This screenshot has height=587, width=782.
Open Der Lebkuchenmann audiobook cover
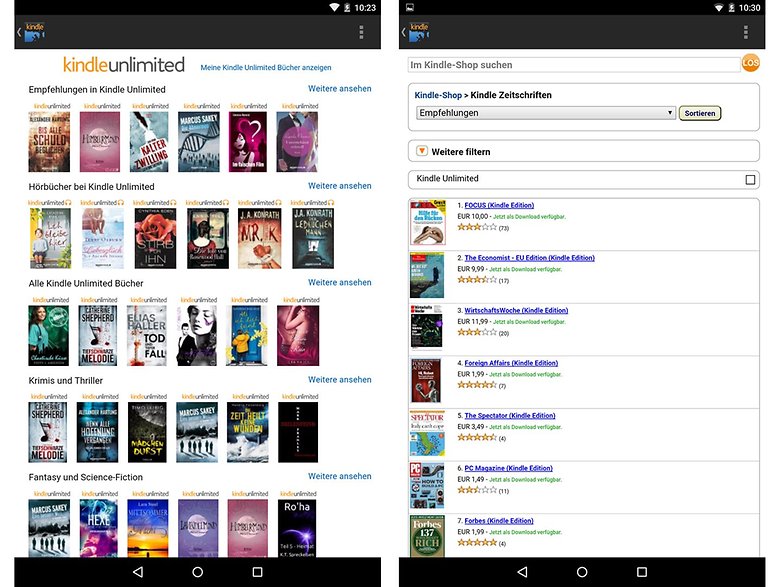313,238
